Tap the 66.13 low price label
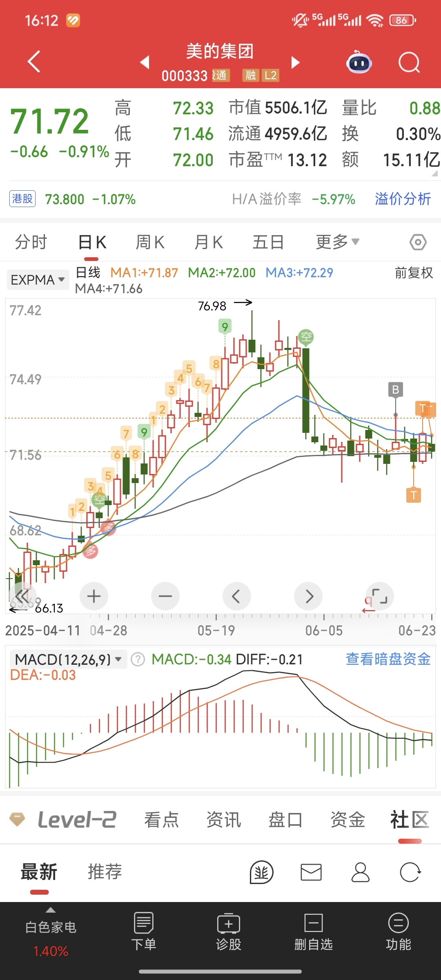441x980 pixels. [x=49, y=608]
